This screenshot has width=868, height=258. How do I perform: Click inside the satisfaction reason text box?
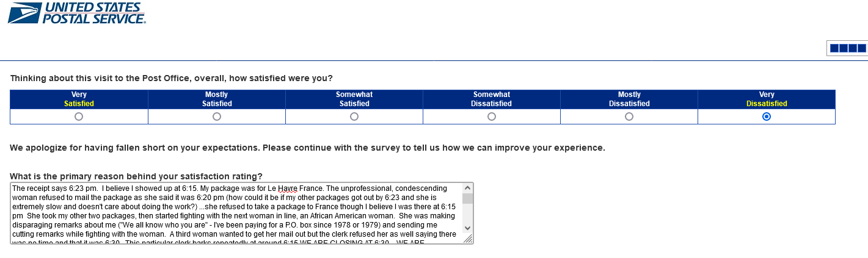click(x=236, y=213)
